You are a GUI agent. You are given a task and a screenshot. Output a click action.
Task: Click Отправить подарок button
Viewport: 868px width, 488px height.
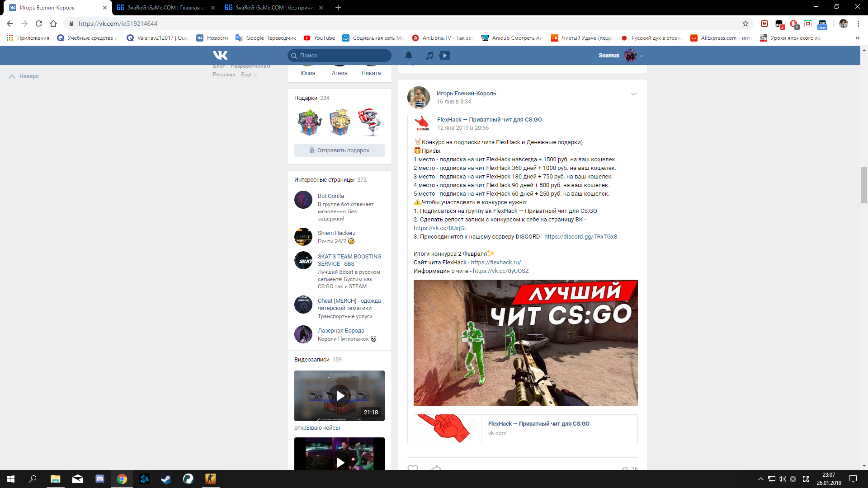pos(339,150)
